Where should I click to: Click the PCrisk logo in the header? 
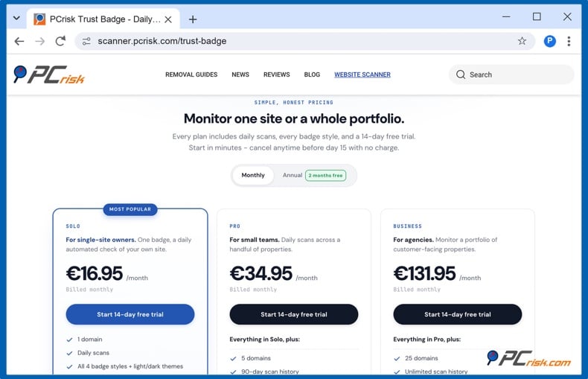(x=49, y=74)
